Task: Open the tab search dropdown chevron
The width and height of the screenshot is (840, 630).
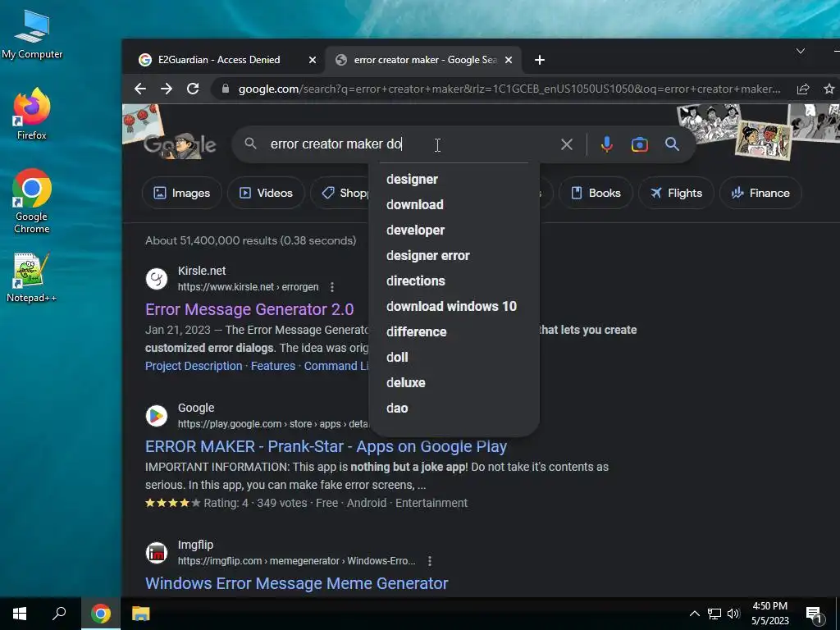Action: pyautogui.click(x=801, y=52)
